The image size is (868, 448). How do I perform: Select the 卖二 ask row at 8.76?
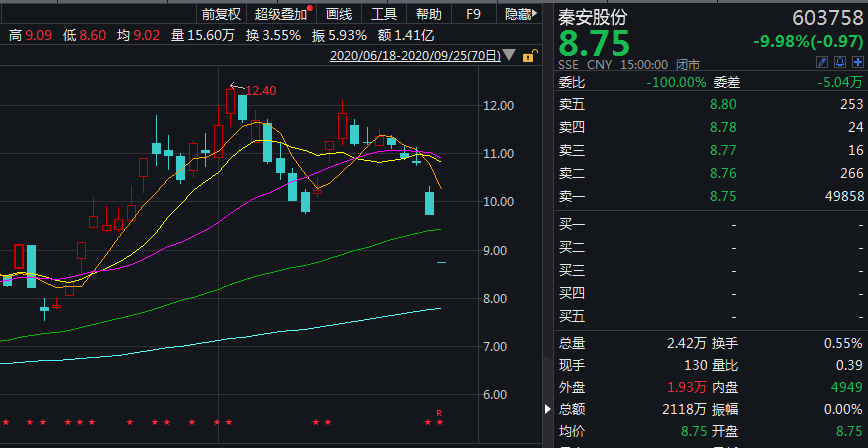(711, 173)
